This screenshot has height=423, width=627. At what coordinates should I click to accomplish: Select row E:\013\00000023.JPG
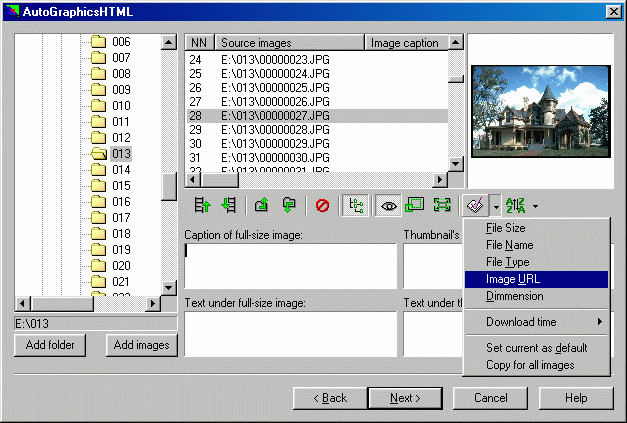pyautogui.click(x=317, y=60)
